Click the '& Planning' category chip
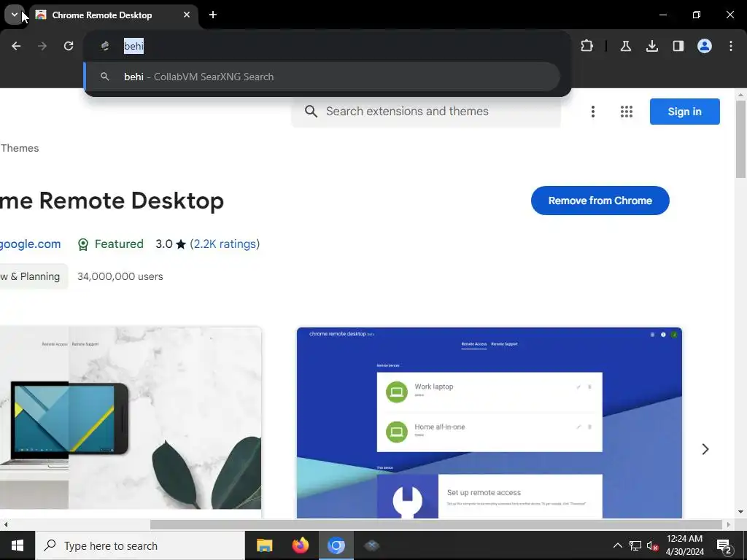747x560 pixels. coord(34,276)
